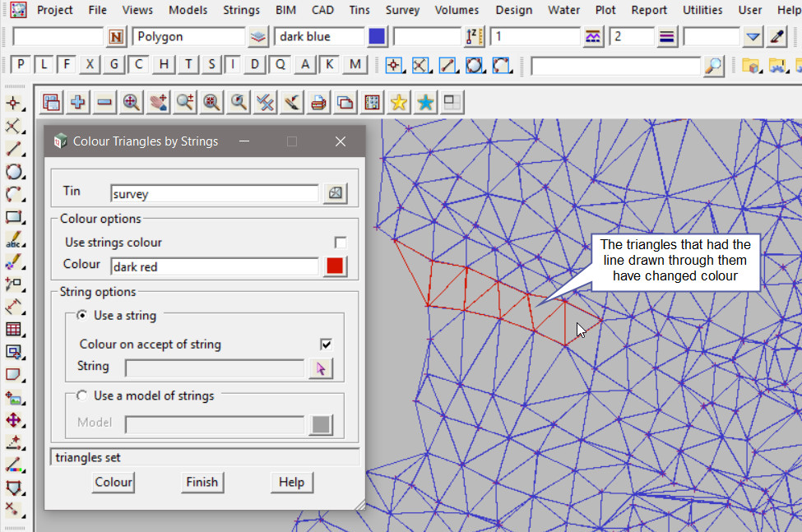802x532 pixels.
Task: Click the zoom in icon
Action: [x=184, y=103]
